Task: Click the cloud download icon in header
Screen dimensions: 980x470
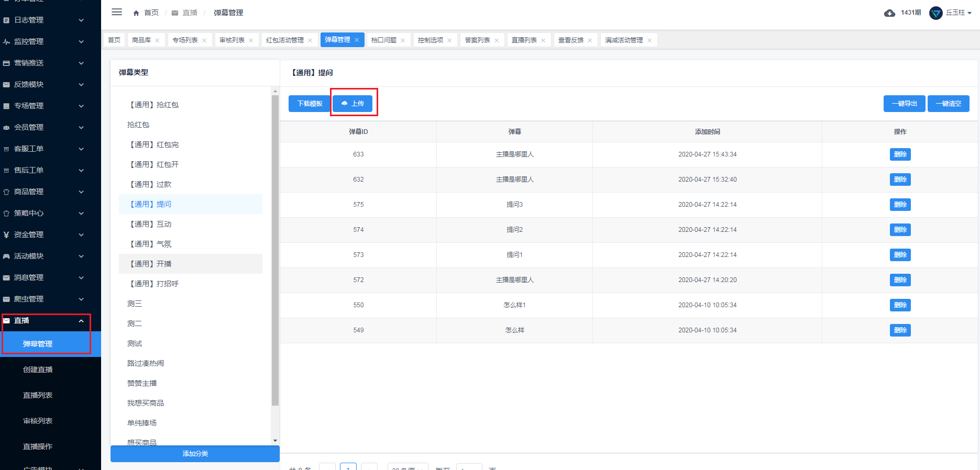Action: click(889, 13)
